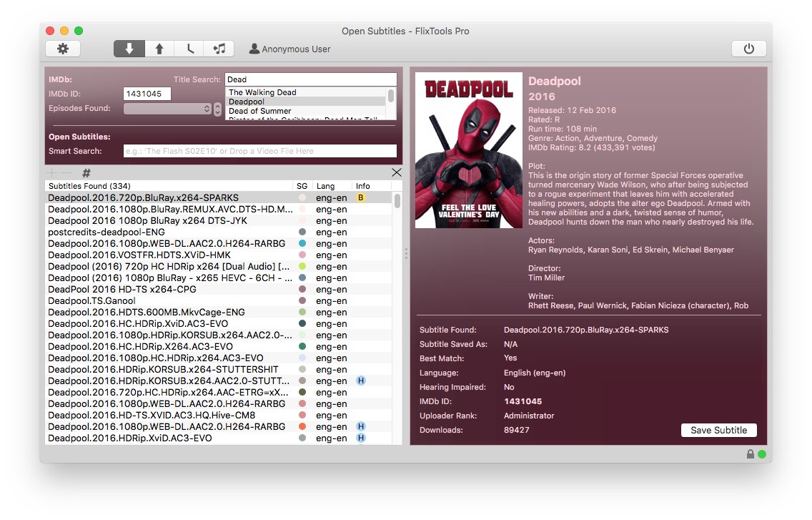Clear results with the X icon
The height and width of the screenshot is (520, 812).
[397, 172]
